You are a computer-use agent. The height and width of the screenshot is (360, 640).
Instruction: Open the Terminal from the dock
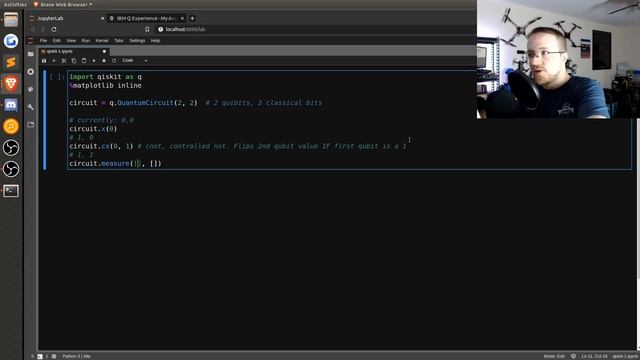11,191
